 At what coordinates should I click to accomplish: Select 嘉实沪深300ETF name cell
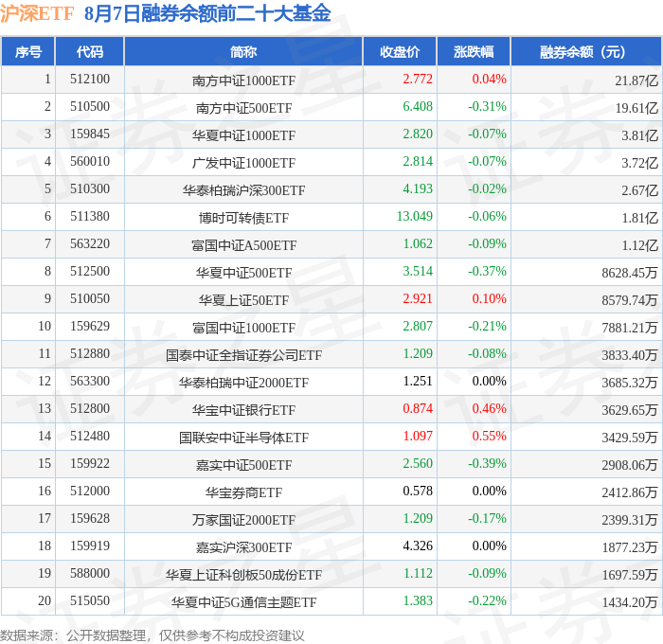243,547
